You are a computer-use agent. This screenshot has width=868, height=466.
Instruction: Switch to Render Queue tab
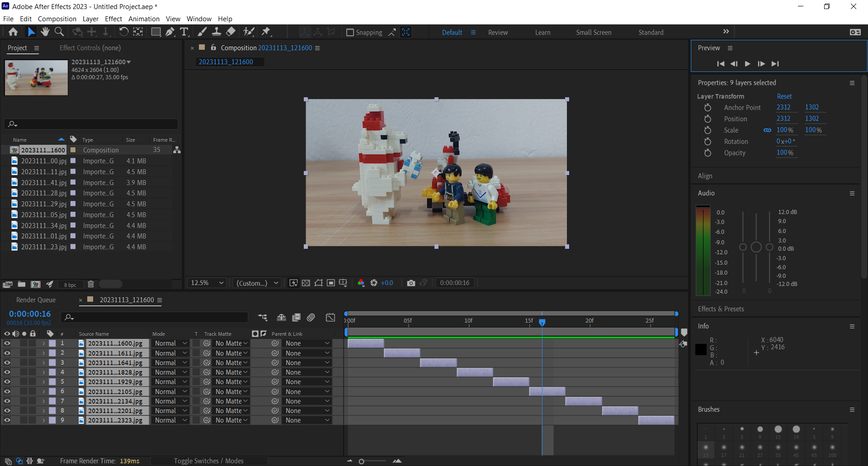pyautogui.click(x=36, y=300)
